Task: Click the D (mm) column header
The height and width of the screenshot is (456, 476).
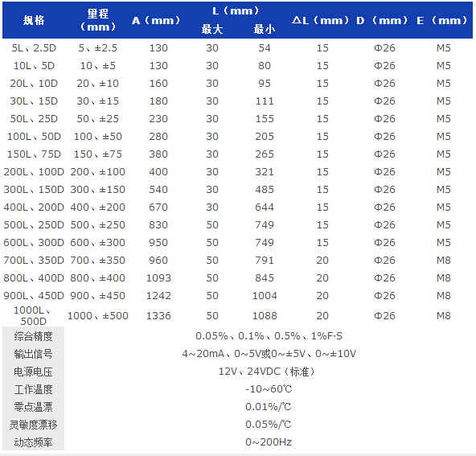Action: pos(382,20)
